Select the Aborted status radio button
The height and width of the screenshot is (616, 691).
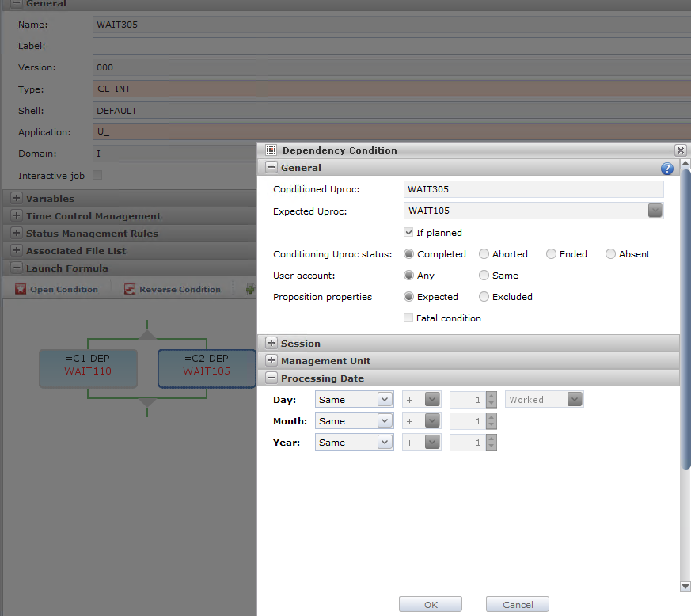point(484,254)
